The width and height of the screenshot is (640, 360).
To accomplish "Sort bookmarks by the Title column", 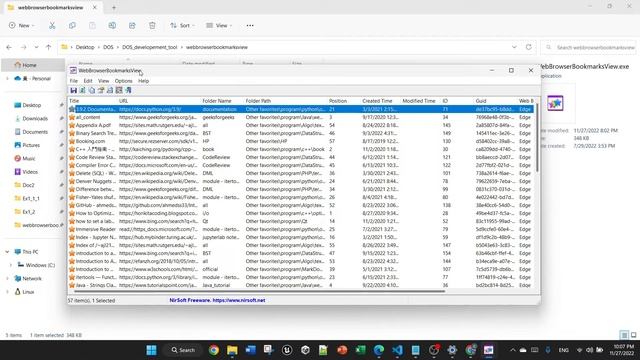I will point(92,101).
